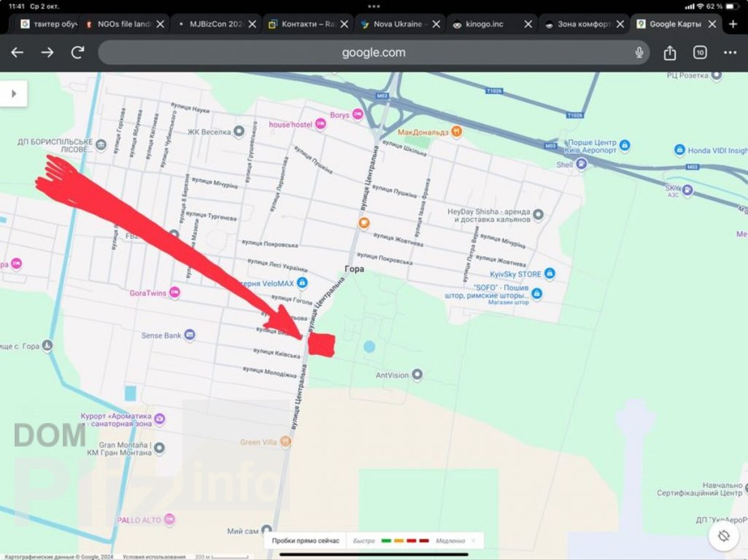Expand the collapsed Maps side panel

tap(14, 93)
